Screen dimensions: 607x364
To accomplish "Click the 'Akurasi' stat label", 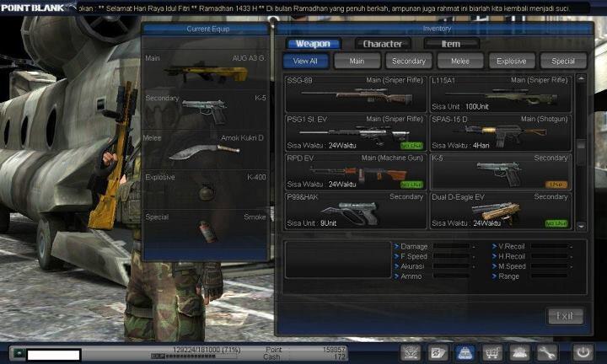I will point(412,266).
